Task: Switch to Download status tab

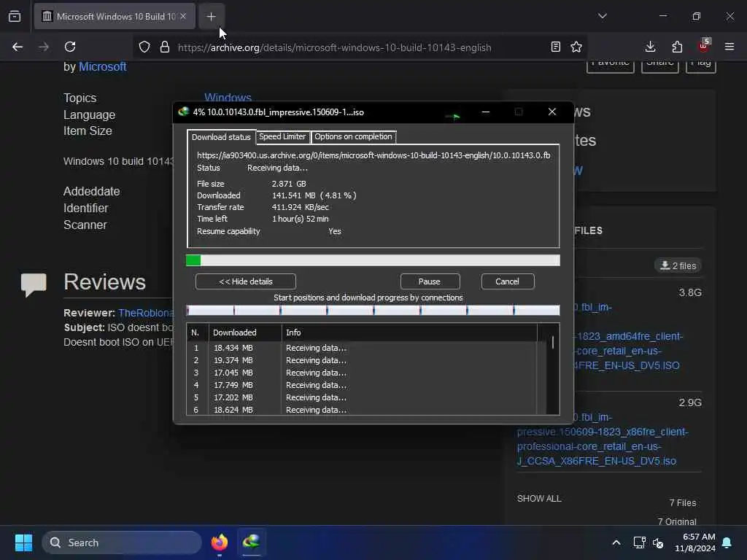Action: tap(221, 137)
